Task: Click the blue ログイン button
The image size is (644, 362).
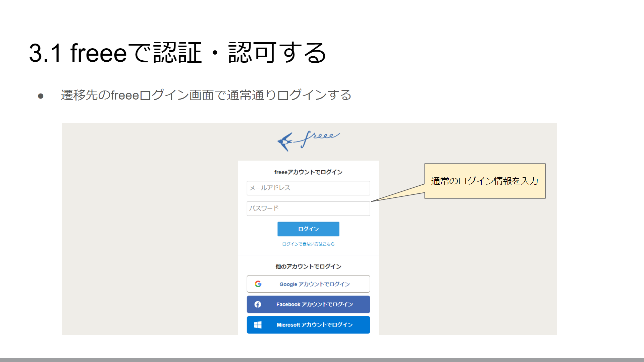Action: pos(308,229)
